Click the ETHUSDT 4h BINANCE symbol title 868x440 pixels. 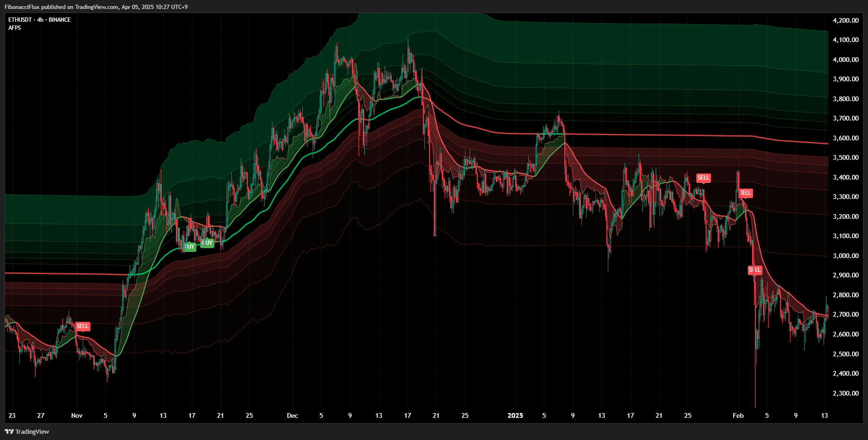pyautogui.click(x=39, y=20)
